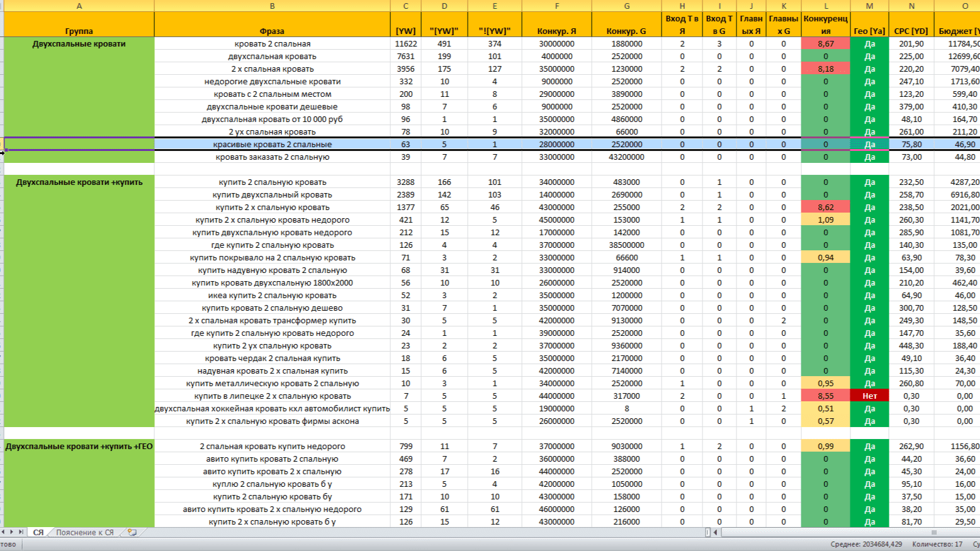
Task: Select the Двухспальные кровати +купить +ГЕО cell
Action: 79,447
